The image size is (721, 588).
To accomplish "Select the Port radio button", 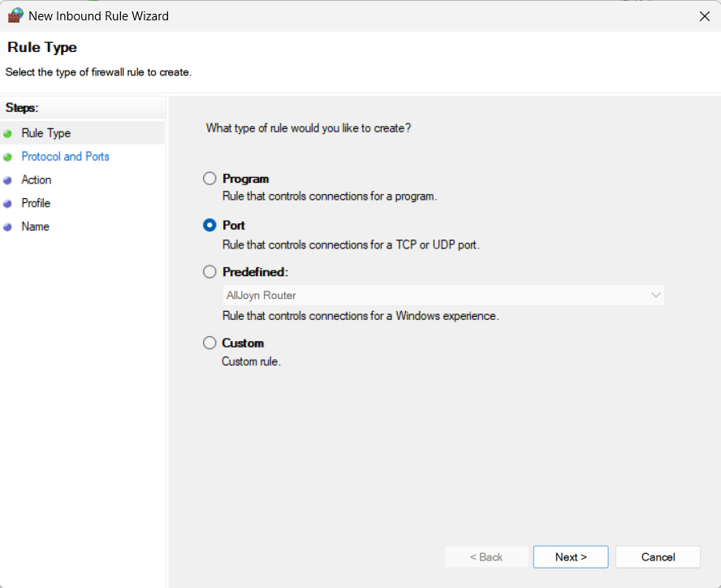I will pyautogui.click(x=209, y=226).
